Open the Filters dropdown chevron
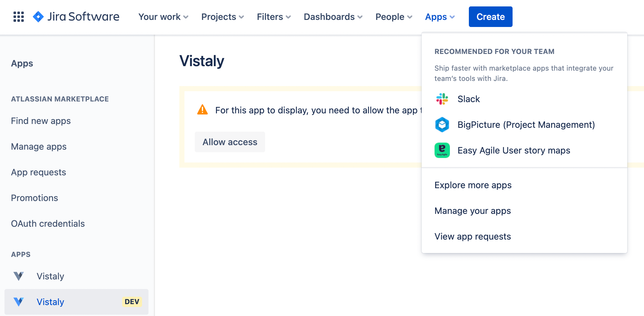The height and width of the screenshot is (316, 644). [x=288, y=17]
